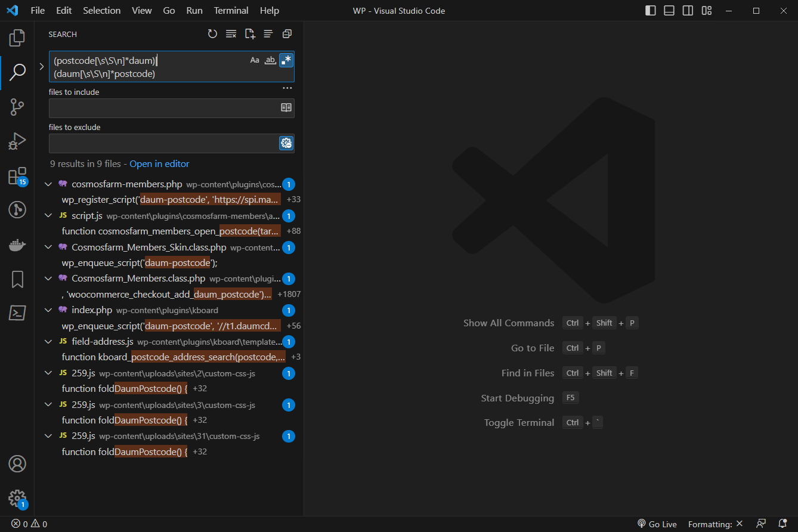Toggle Match Case in search box

[x=255, y=60]
